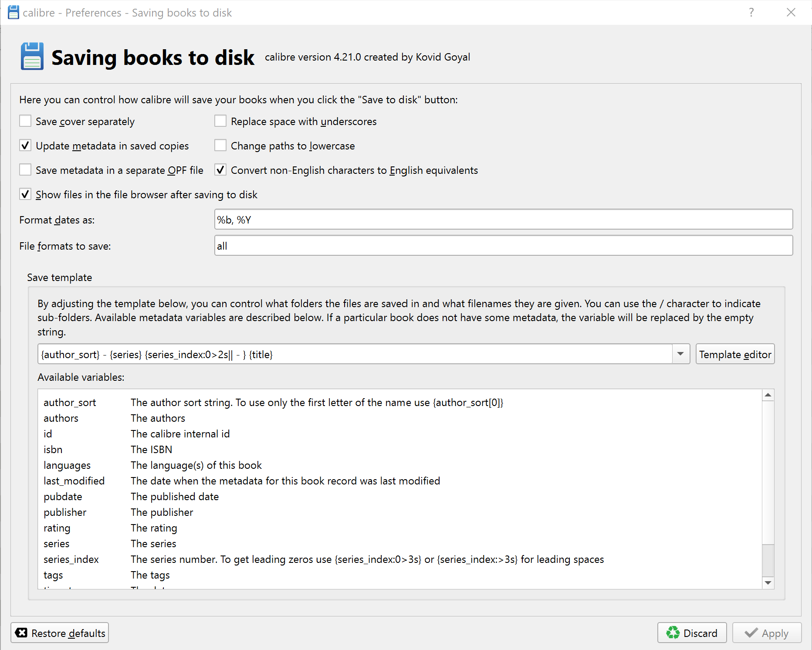This screenshot has height=650, width=812.
Task: Uncheck Update metadata in saved copies
Action: click(25, 146)
